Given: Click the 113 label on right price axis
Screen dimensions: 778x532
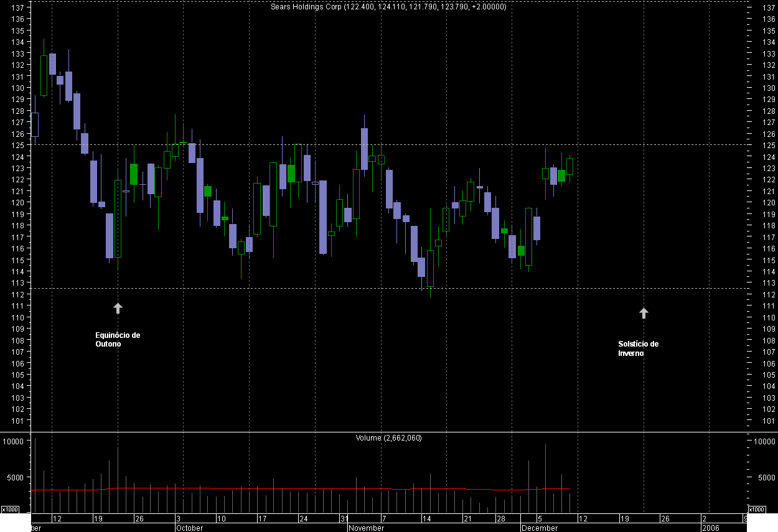Looking at the screenshot, I should point(769,283).
